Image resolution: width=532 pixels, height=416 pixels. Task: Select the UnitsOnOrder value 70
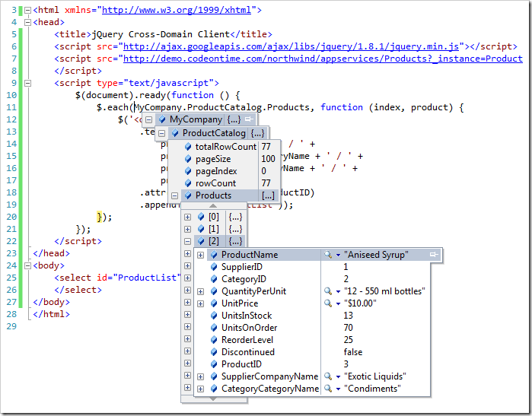(348, 328)
